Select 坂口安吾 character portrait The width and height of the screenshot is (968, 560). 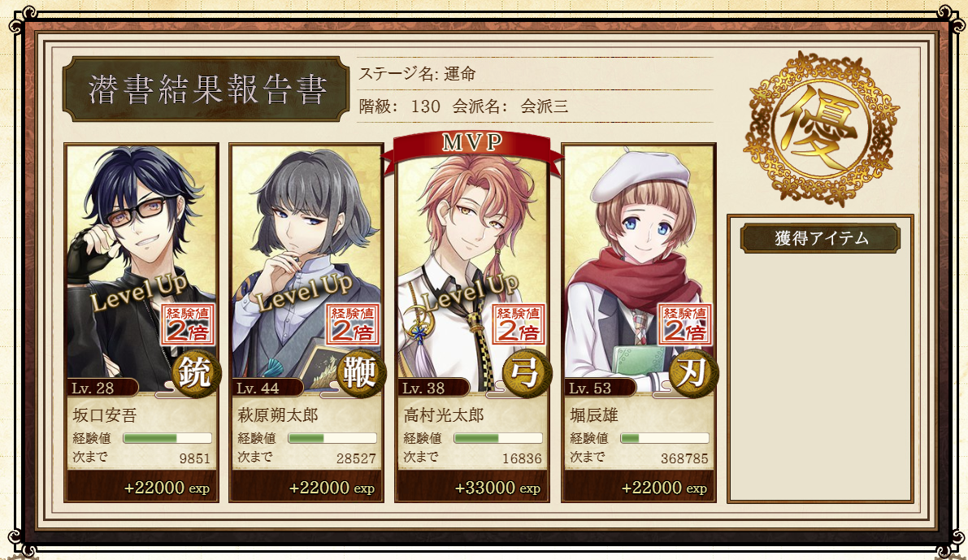[141, 266]
